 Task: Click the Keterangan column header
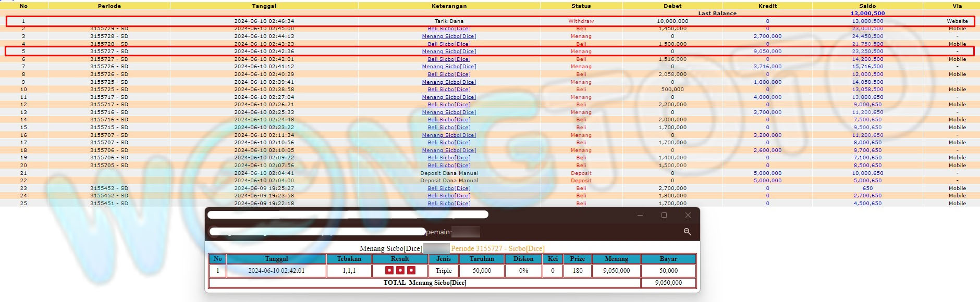(449, 6)
